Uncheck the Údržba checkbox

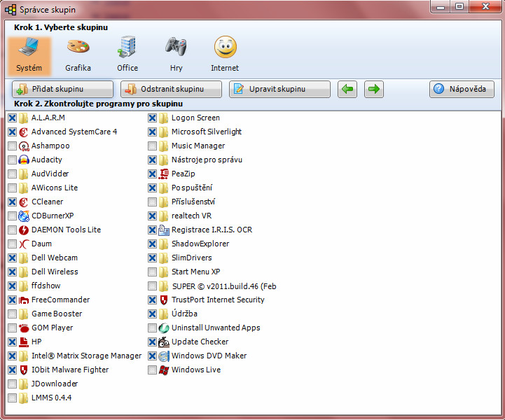click(152, 314)
